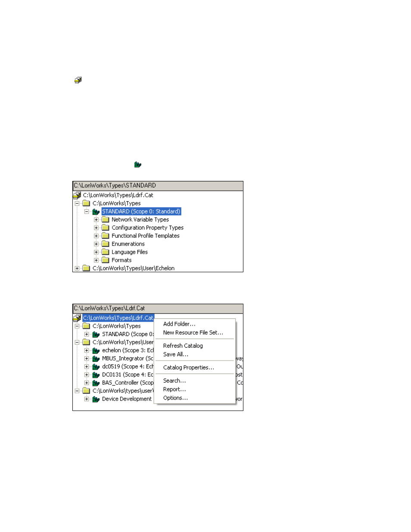Click the folder icon for upper C:\LonWorks\Types
This screenshot has width=411, height=532.
(x=86, y=203)
